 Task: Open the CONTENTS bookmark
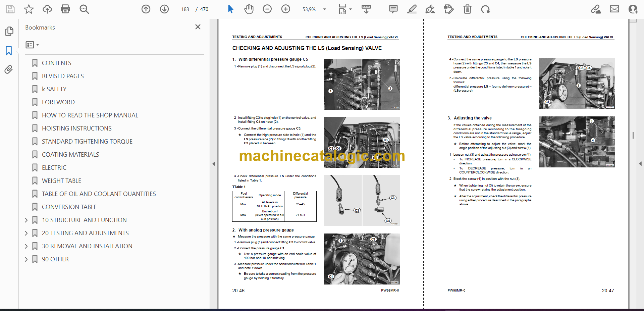pos(56,63)
